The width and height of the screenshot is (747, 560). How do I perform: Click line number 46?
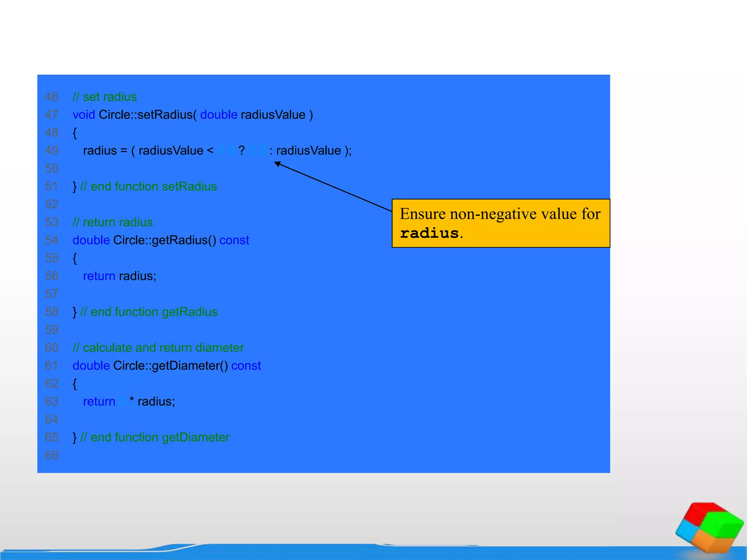(51, 97)
